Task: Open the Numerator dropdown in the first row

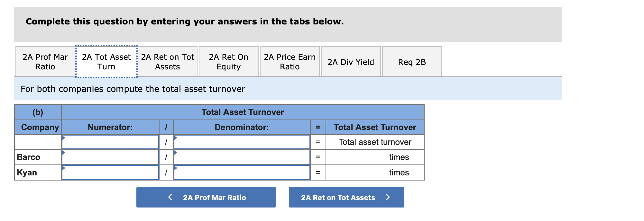Action: pyautogui.click(x=64, y=138)
